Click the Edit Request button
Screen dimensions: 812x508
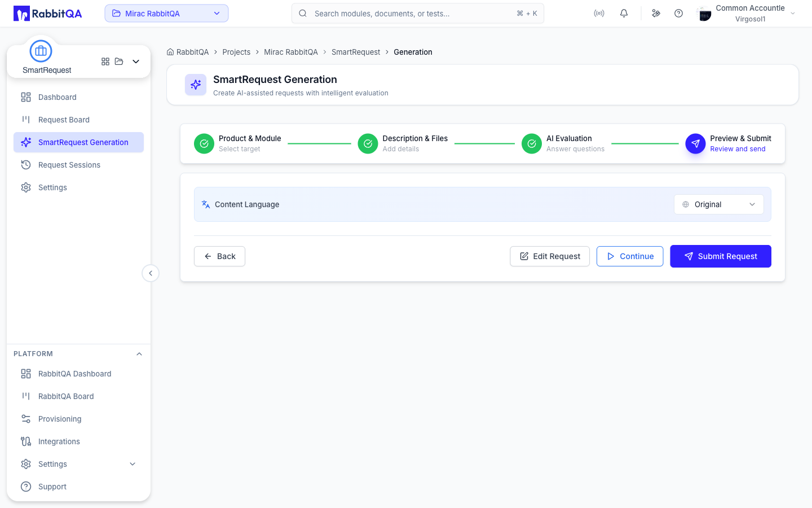(x=550, y=256)
